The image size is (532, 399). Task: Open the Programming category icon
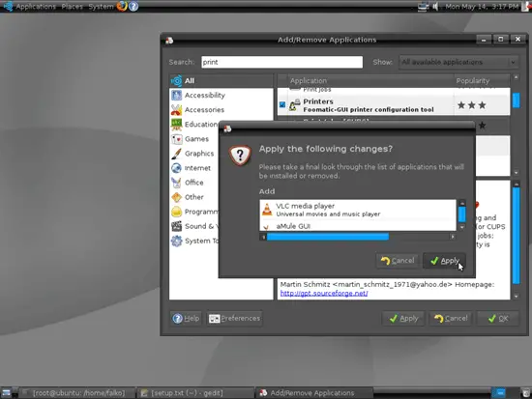(176, 212)
